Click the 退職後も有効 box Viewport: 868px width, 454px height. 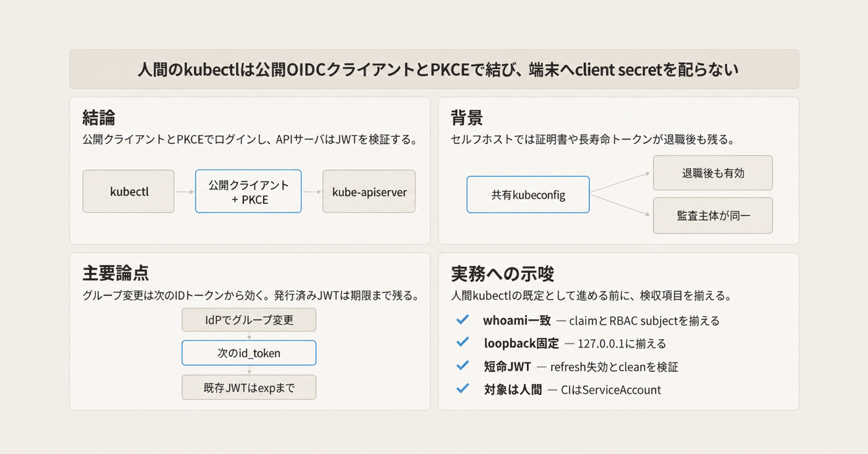tap(713, 173)
